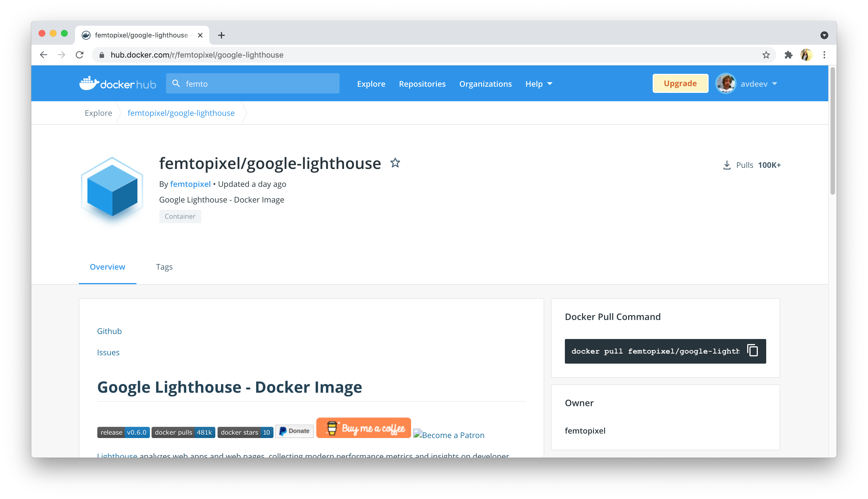This screenshot has width=868, height=499.
Task: Click the Buy me a coffee button
Action: (x=363, y=428)
